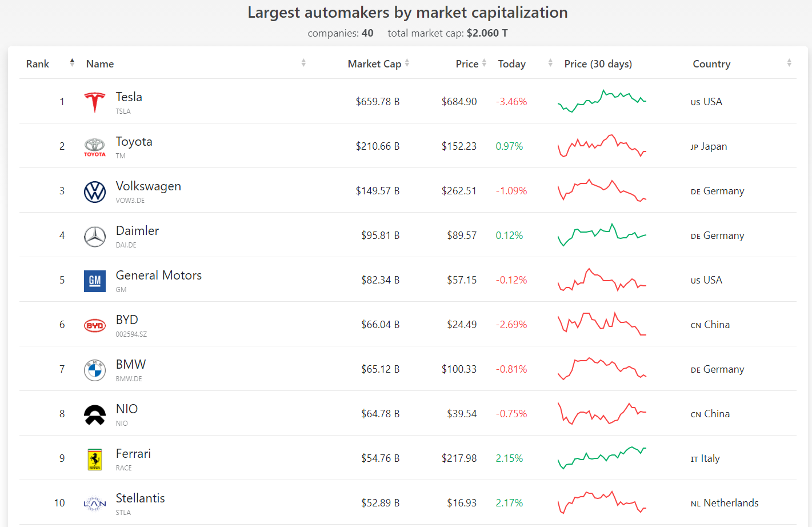The width and height of the screenshot is (812, 527).
Task: Open the BYD company link
Action: [x=127, y=320]
